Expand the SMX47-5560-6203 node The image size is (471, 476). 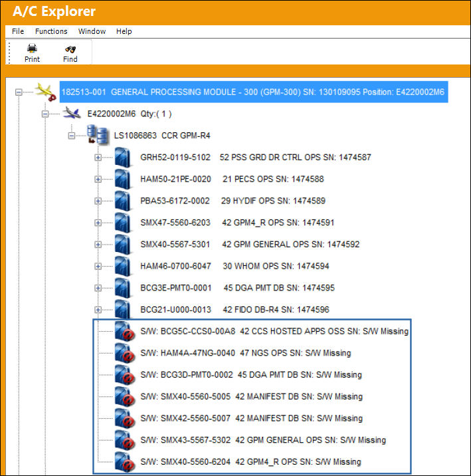98,223
